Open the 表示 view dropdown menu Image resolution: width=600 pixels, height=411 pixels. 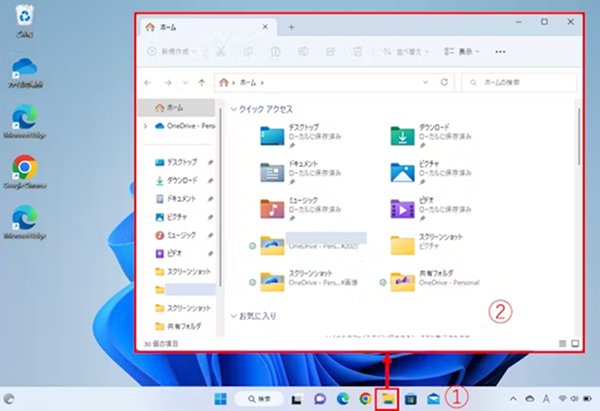pyautogui.click(x=461, y=50)
